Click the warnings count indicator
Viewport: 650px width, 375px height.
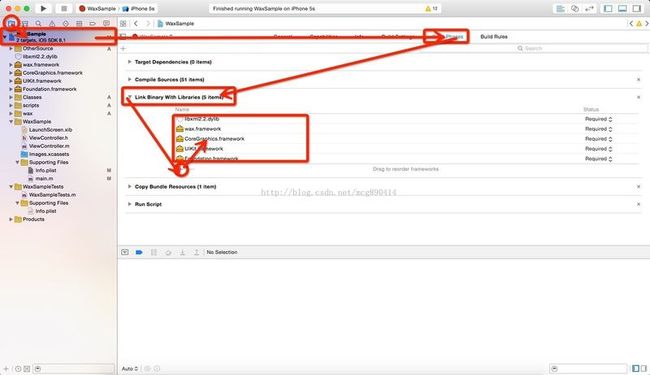point(431,8)
